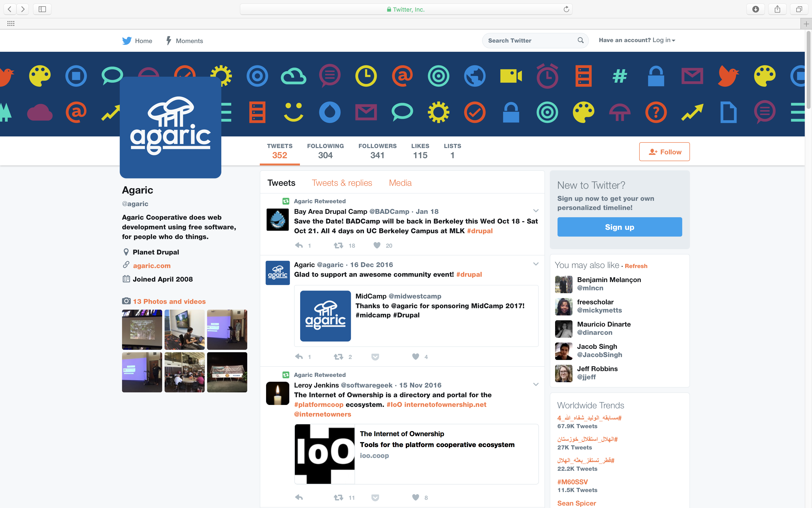The width and height of the screenshot is (812, 508).
Task: Open the top-left presentation screen photo thumbnail
Action: [142, 329]
